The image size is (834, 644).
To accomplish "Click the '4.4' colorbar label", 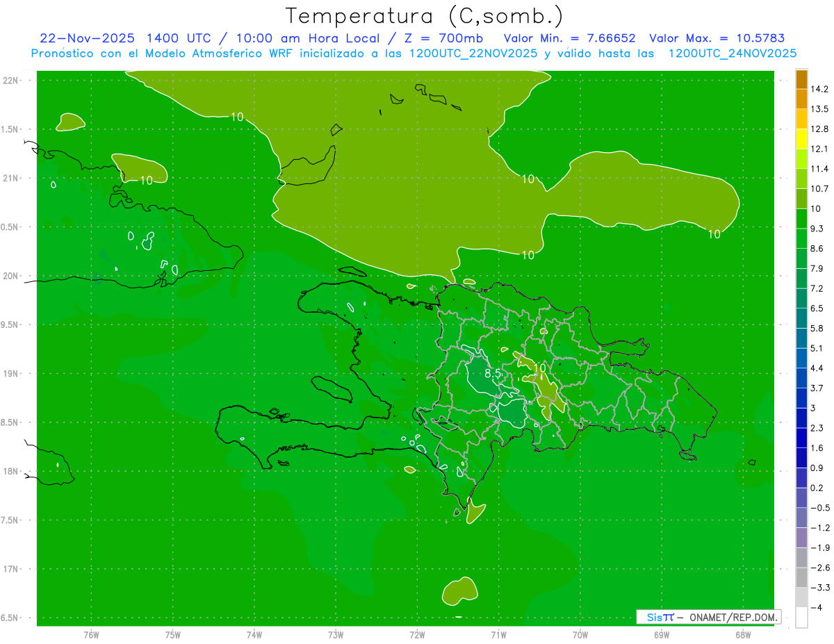I will pyautogui.click(x=817, y=368).
